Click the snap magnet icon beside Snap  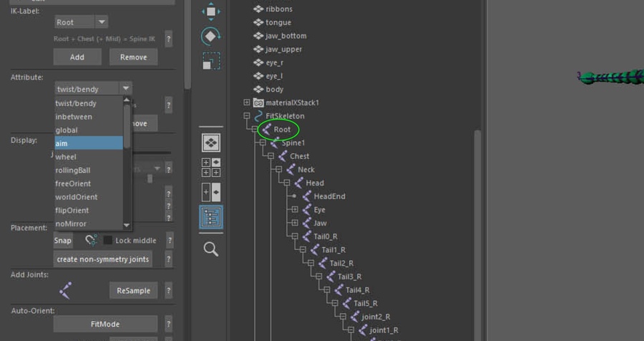pyautogui.click(x=90, y=241)
